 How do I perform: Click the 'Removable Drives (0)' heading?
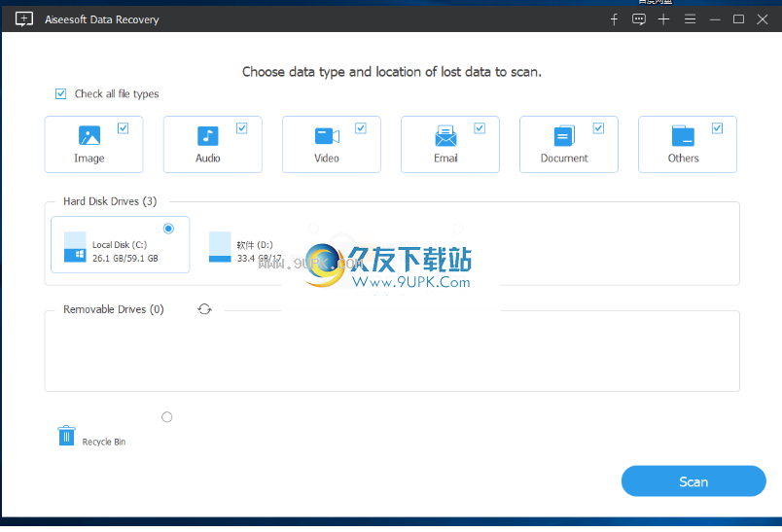(114, 309)
